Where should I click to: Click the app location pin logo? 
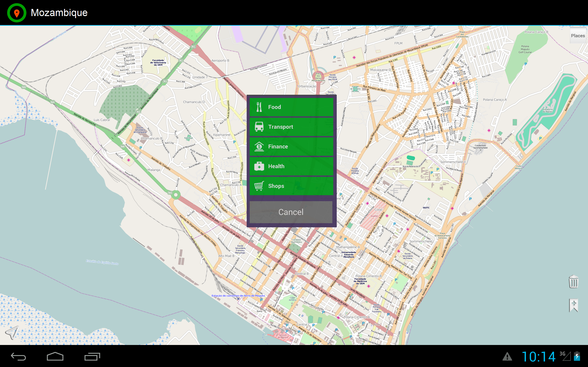[x=17, y=13]
